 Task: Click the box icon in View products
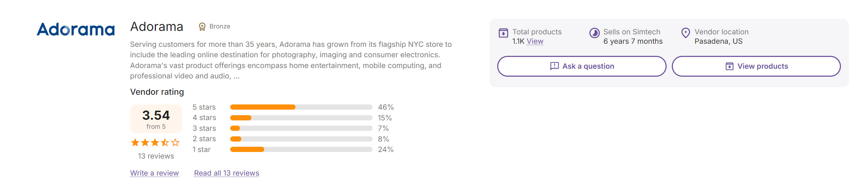point(729,66)
